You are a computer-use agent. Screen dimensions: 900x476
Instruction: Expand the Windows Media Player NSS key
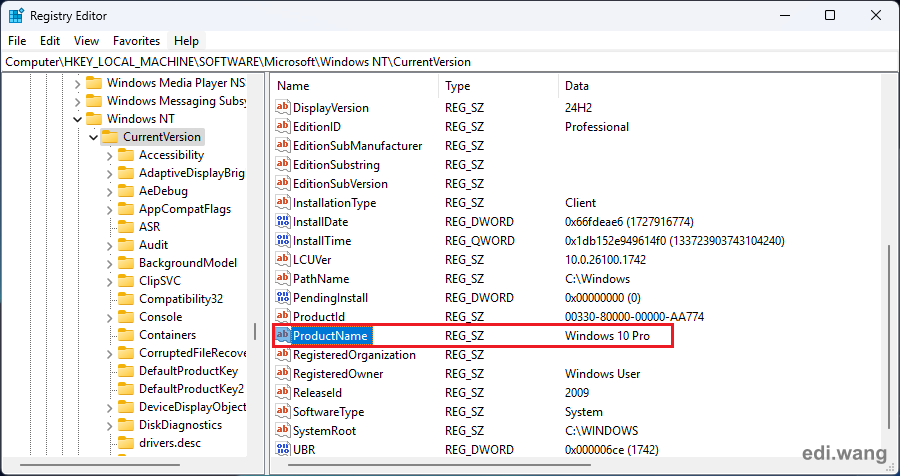(77, 83)
